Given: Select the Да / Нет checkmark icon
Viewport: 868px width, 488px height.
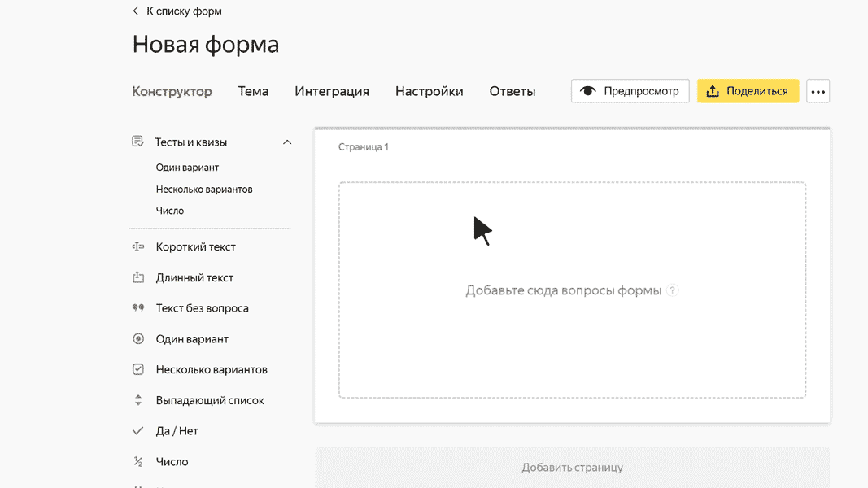Looking at the screenshot, I should pos(138,430).
